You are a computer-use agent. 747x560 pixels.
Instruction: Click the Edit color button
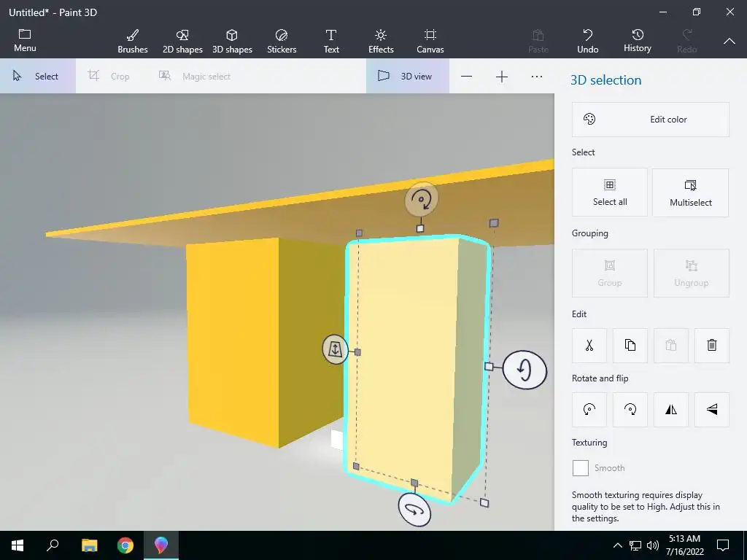click(x=650, y=120)
